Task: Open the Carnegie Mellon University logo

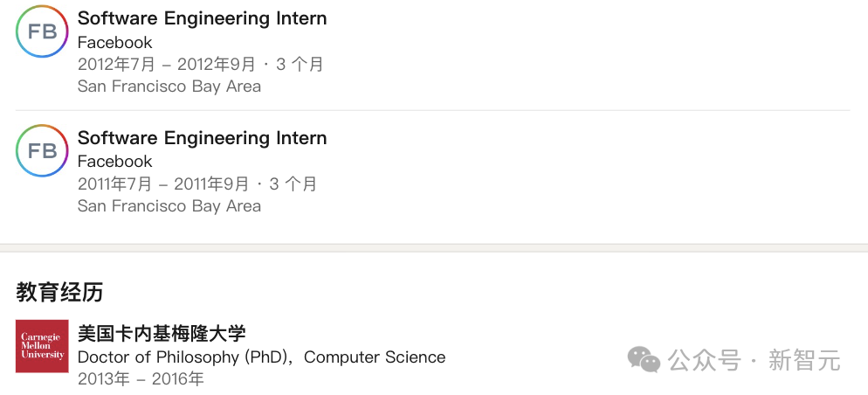Action: point(42,346)
